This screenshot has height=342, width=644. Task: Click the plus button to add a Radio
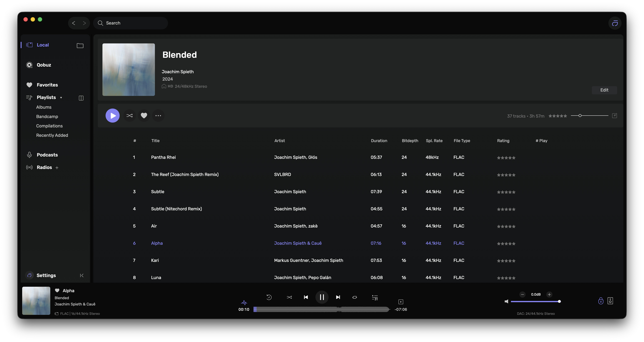click(x=57, y=168)
